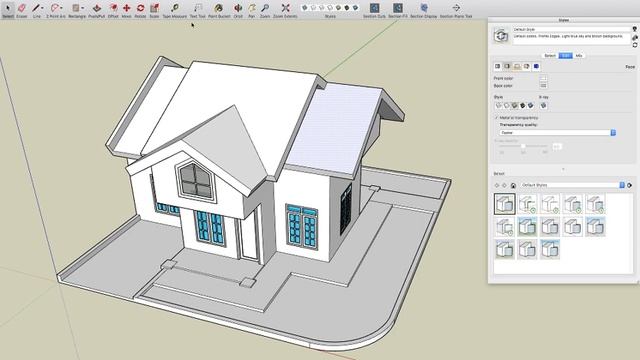The image size is (640, 360).
Task: Collapse pane via small triangle above Select
Action: [x=563, y=169]
